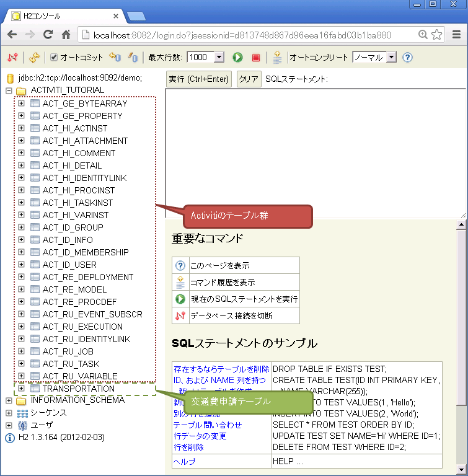
Task: Click disconnect icon beside データベース接続を切断
Action: pos(180,315)
